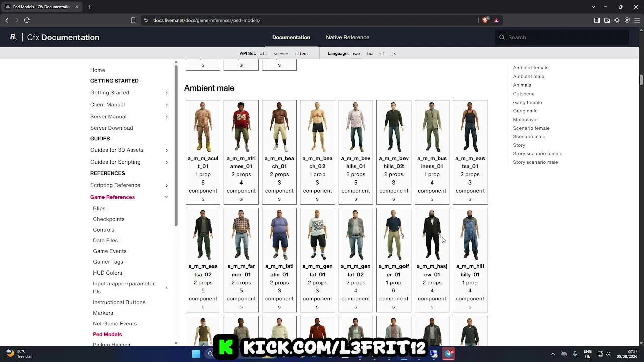Expand Getting Started sidebar section
Image resolution: width=644 pixels, height=362 pixels.
click(167, 93)
